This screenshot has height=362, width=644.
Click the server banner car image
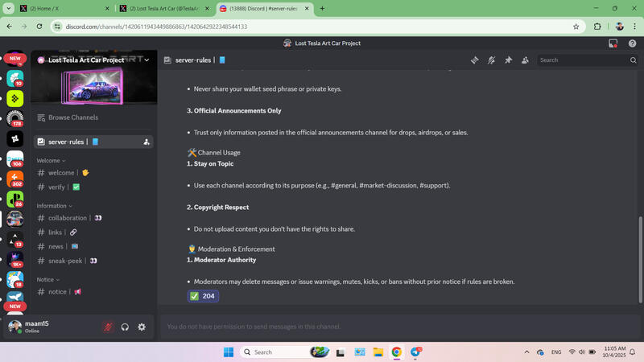(93, 86)
